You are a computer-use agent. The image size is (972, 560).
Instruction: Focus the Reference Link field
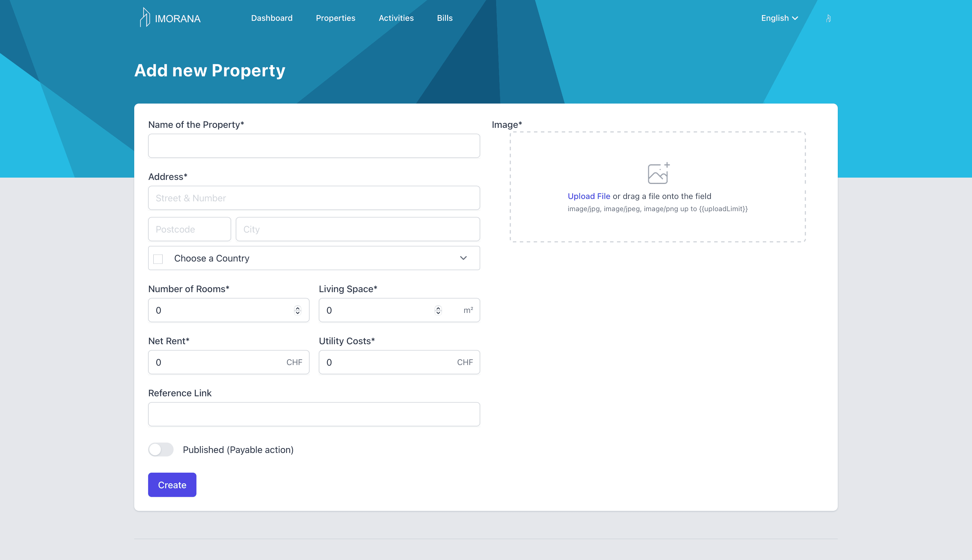coord(314,414)
